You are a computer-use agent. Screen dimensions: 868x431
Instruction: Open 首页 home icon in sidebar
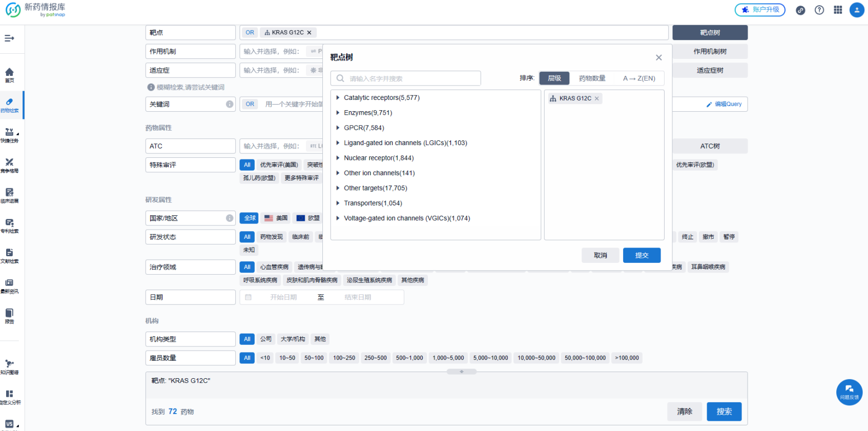tap(9, 74)
